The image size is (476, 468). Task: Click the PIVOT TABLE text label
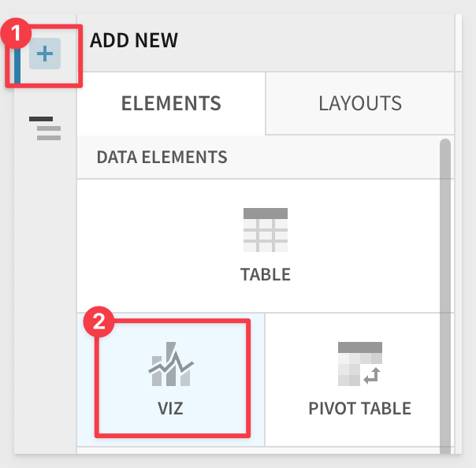click(x=359, y=408)
